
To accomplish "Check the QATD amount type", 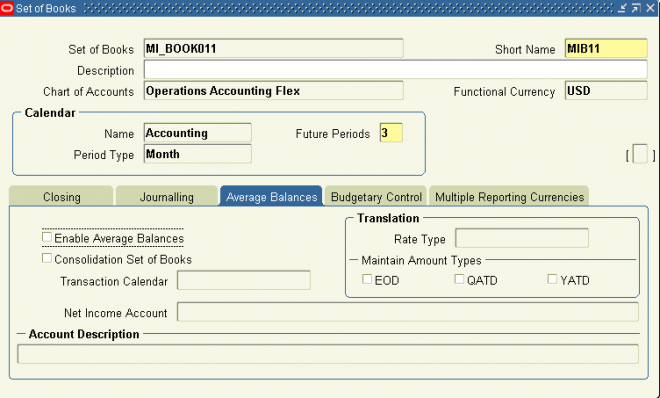I will pos(459,279).
